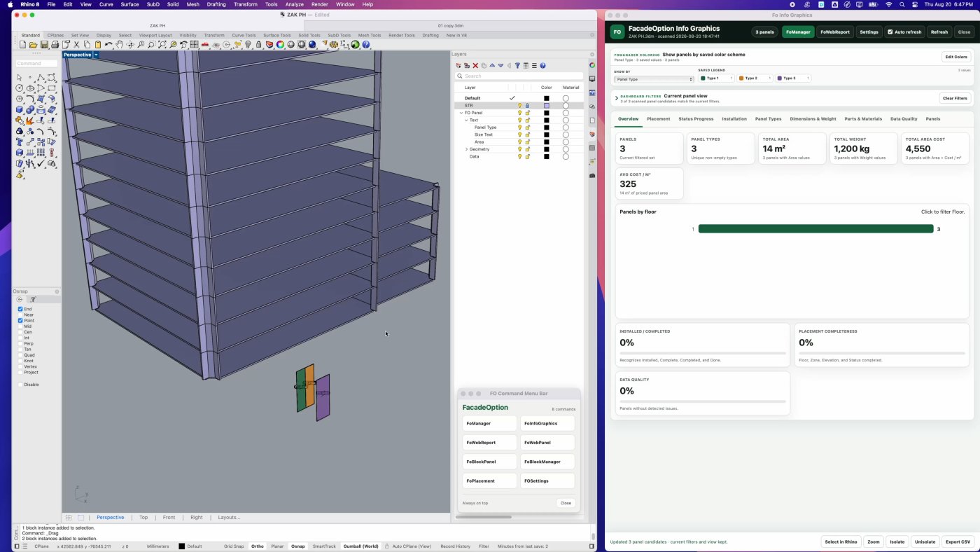Screen dimensions: 980x552
Task: Click the New file icon in Rhino toolbar
Action: point(23,45)
